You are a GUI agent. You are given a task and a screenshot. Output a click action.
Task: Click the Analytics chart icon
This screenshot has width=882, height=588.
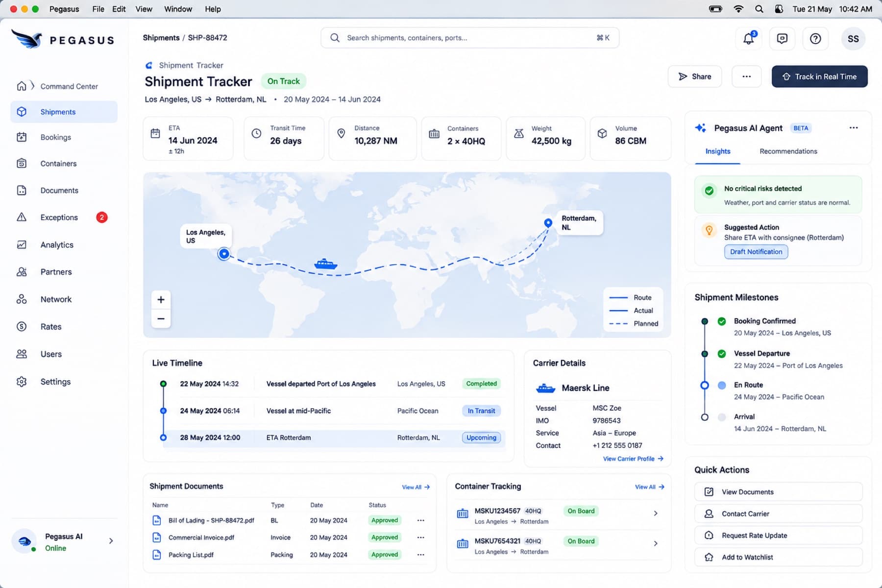pos(22,245)
